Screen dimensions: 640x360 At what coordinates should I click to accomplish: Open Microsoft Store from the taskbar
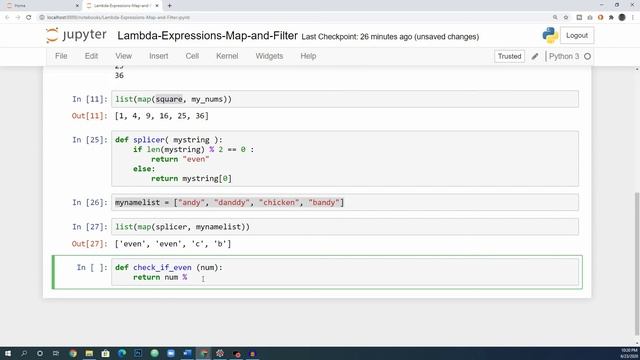coord(105,353)
